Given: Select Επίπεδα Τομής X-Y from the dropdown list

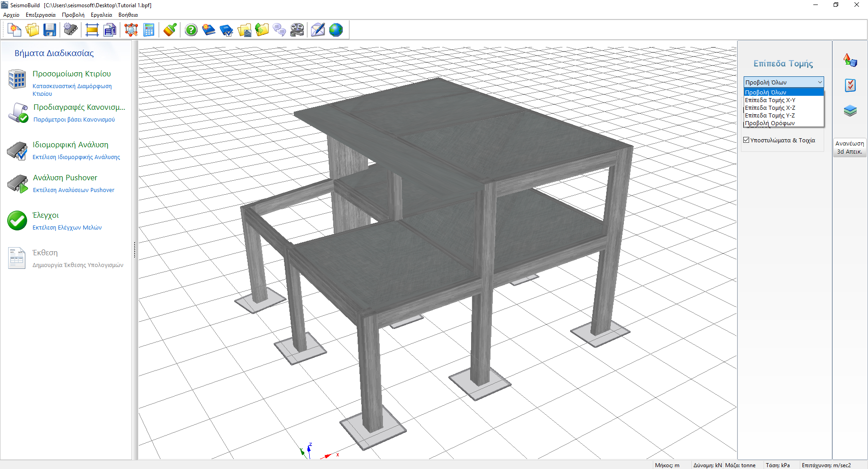Looking at the screenshot, I should tap(770, 100).
